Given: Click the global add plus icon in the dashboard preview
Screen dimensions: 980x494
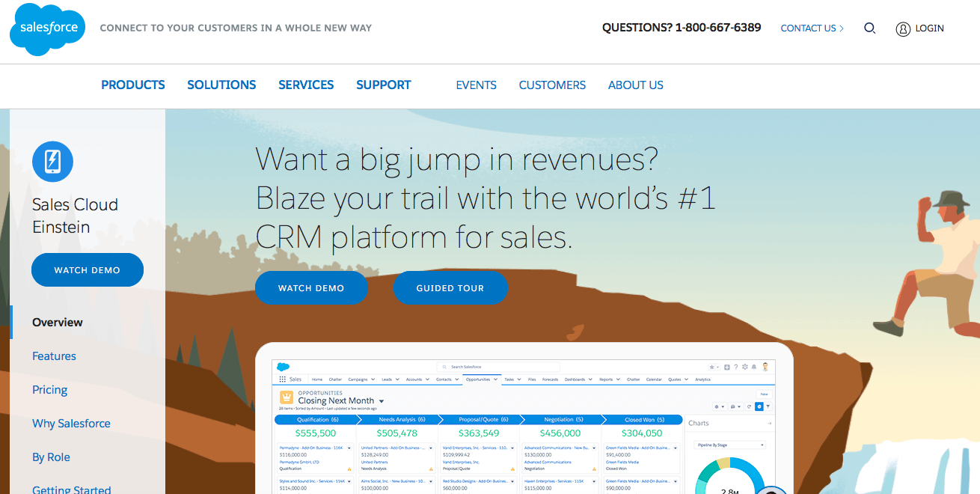Looking at the screenshot, I should (727, 367).
